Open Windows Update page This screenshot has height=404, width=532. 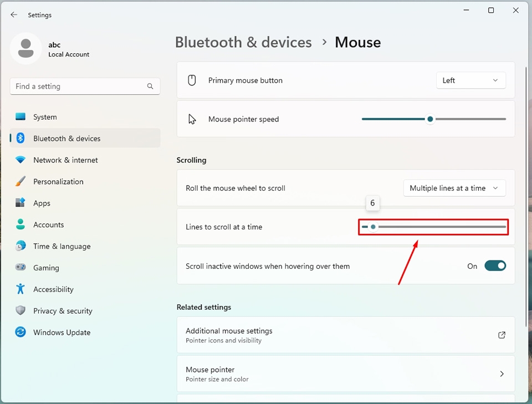tap(85, 332)
